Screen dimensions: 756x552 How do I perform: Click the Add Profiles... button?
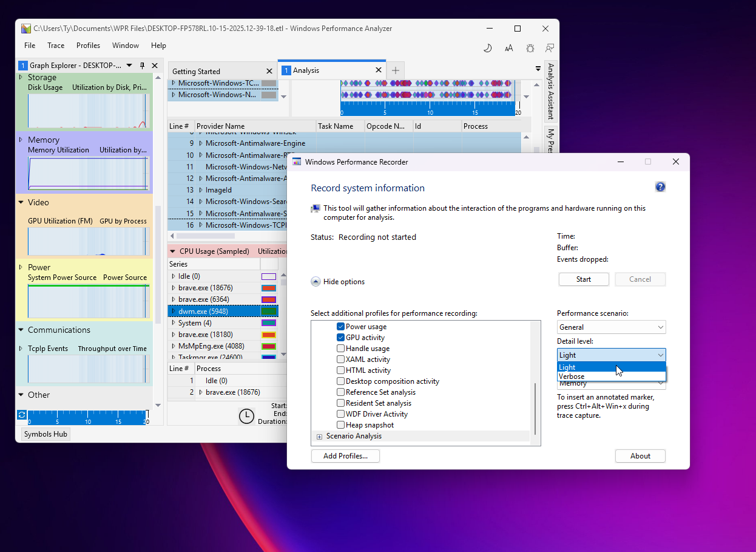coord(345,456)
